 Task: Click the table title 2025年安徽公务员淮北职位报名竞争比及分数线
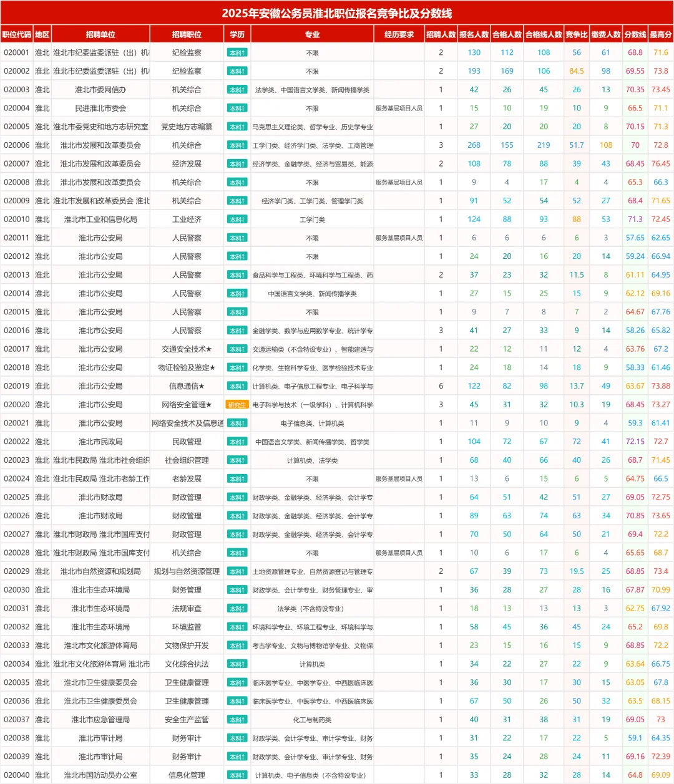[337, 13]
